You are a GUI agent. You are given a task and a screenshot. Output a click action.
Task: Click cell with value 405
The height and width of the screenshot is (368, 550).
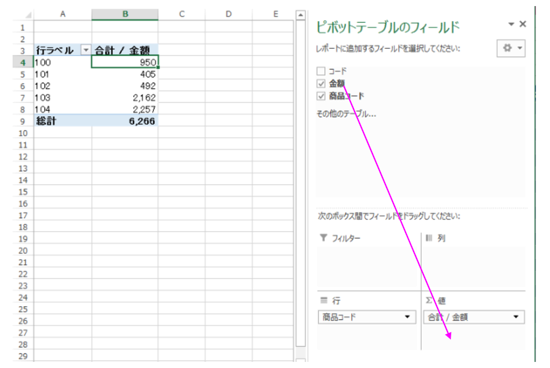(125, 74)
